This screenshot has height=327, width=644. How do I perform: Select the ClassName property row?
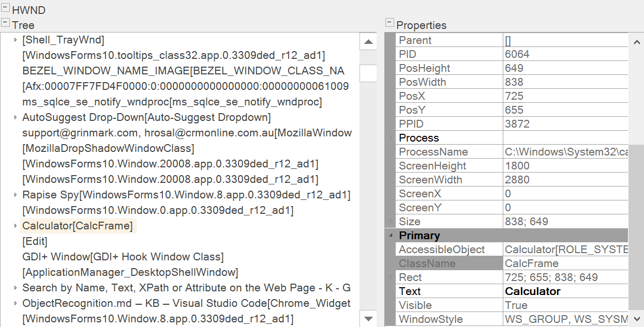point(427,263)
